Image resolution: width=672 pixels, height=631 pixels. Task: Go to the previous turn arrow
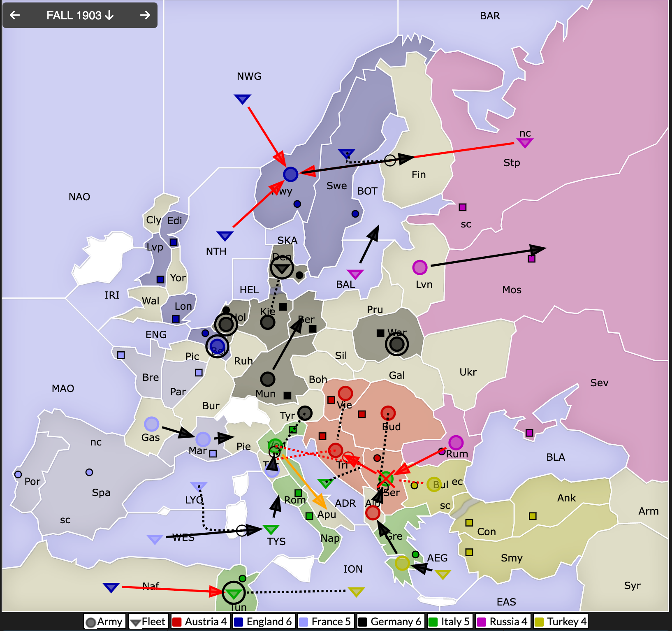[x=15, y=15]
